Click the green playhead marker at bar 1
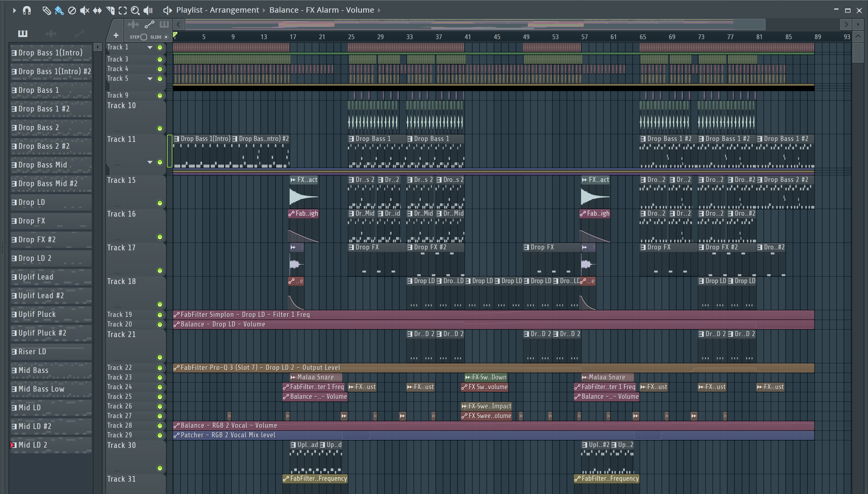This screenshot has height=494, width=868. [175, 35]
